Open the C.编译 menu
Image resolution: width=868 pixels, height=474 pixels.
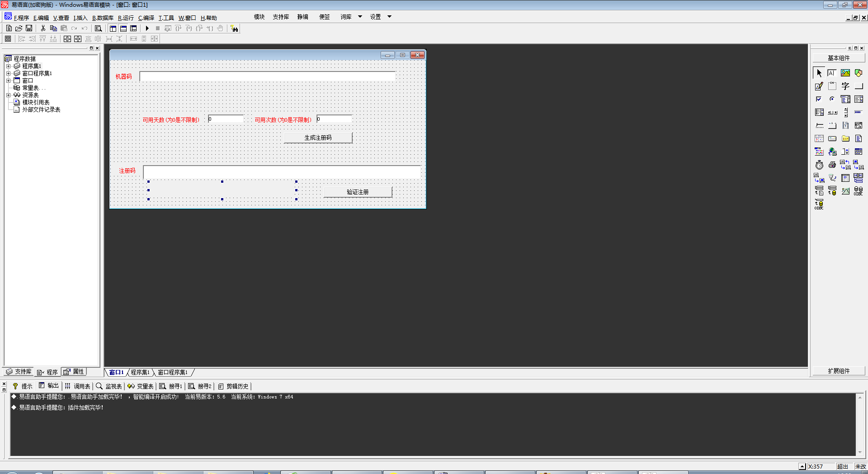[146, 18]
